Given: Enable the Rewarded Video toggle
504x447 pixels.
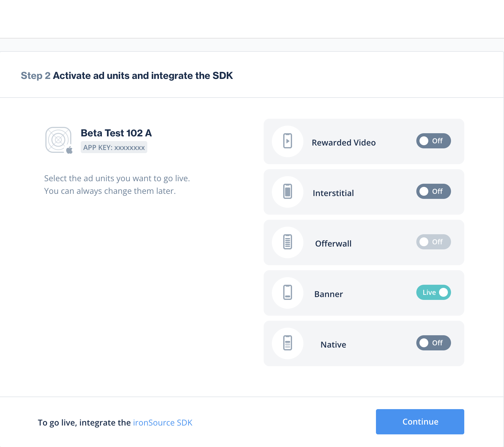Looking at the screenshot, I should click(x=433, y=141).
